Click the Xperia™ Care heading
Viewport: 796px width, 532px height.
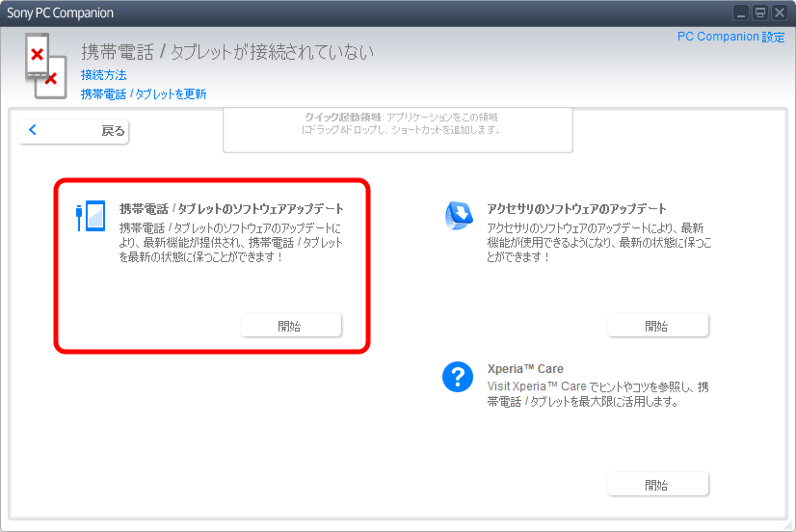click(525, 368)
